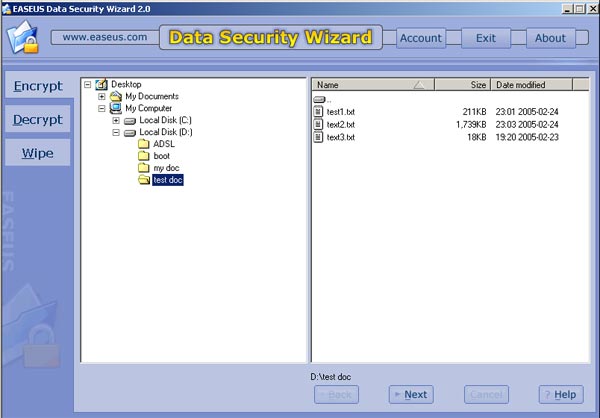Screen dimensions: 600x418
Task: Click the Desktop icon in tree
Action: point(101,84)
